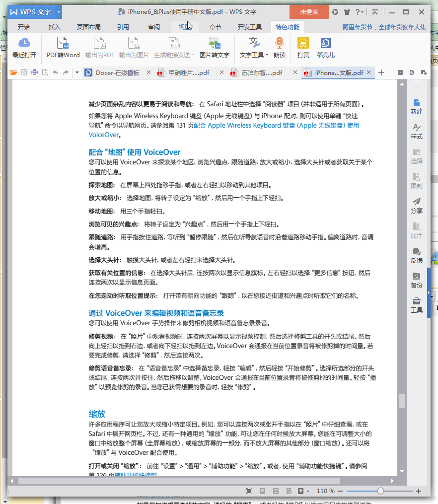Switch to the 页面布局 ribbon tab

pos(88,27)
